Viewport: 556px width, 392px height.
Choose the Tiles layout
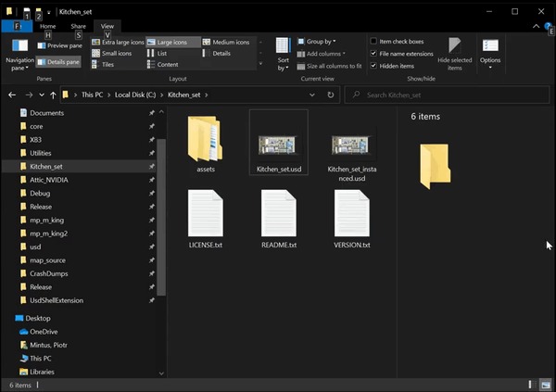coord(103,65)
